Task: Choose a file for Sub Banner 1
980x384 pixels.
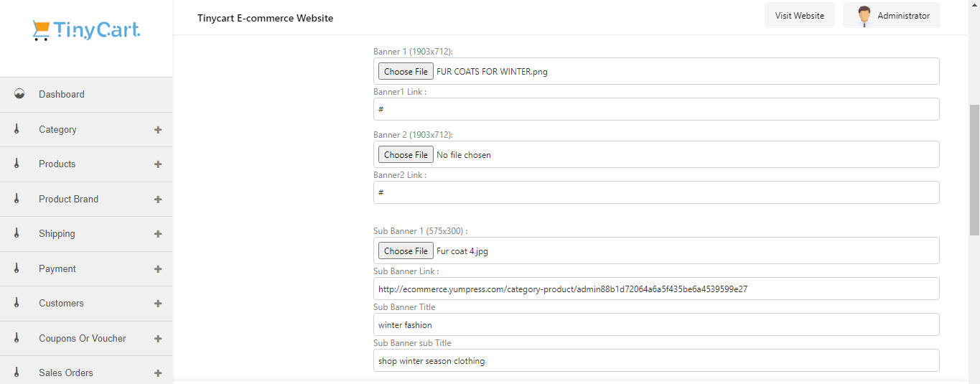Action: [x=406, y=251]
